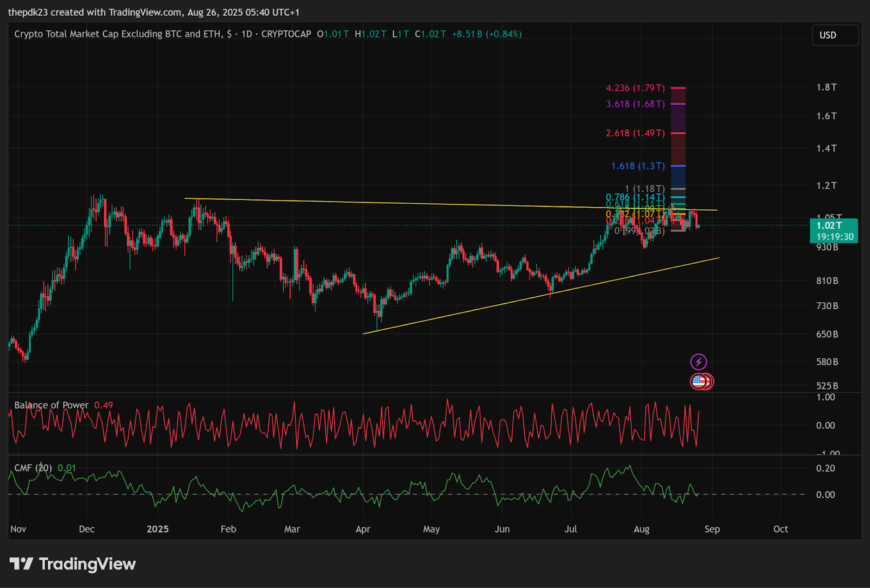Viewport: 870px width, 588px height.
Task: Click the 2.618 (1.49T) Fibonacci level label
Action: pos(635,133)
